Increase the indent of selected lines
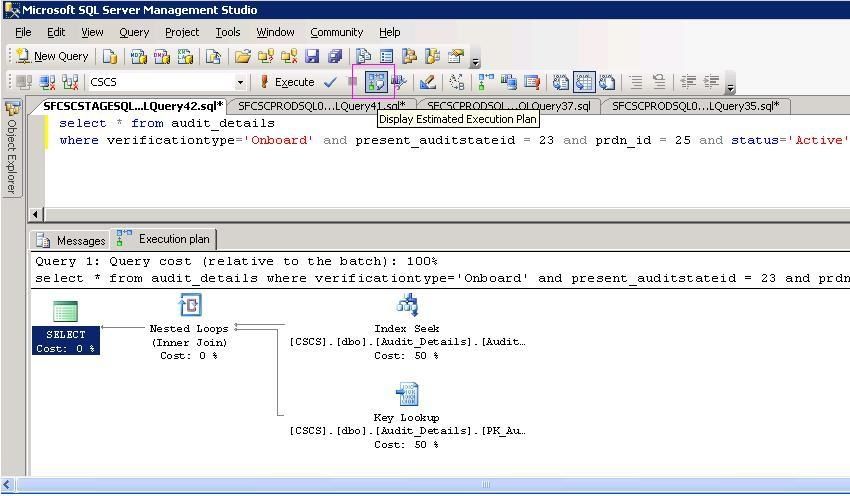Viewport: 850px width, 496px height. pyautogui.click(x=711, y=82)
